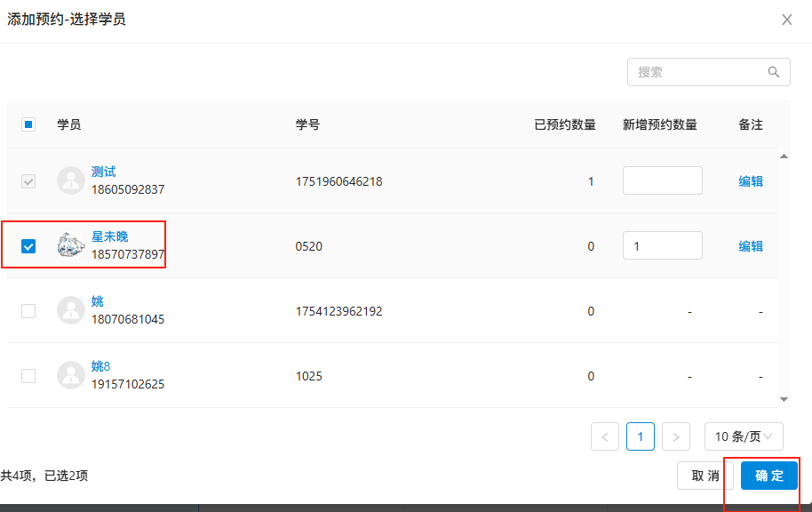Viewport: 812px width, 512px height.
Task: Click avatar of student 姚
Action: pos(71,310)
